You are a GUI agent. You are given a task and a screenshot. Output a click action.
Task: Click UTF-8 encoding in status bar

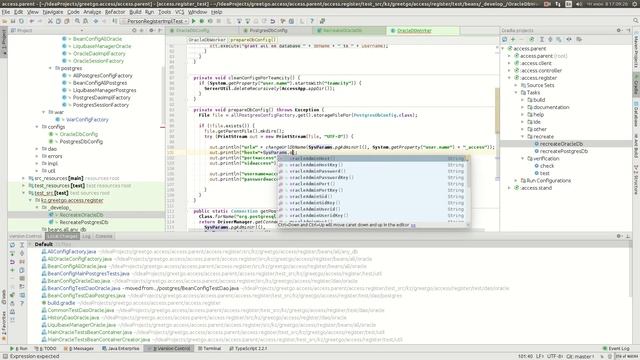[554, 356]
